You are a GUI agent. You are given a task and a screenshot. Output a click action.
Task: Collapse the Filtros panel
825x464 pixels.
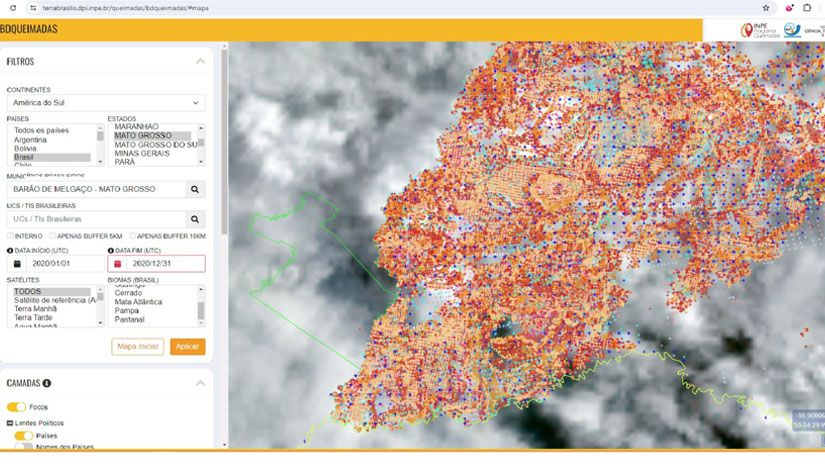(x=200, y=61)
